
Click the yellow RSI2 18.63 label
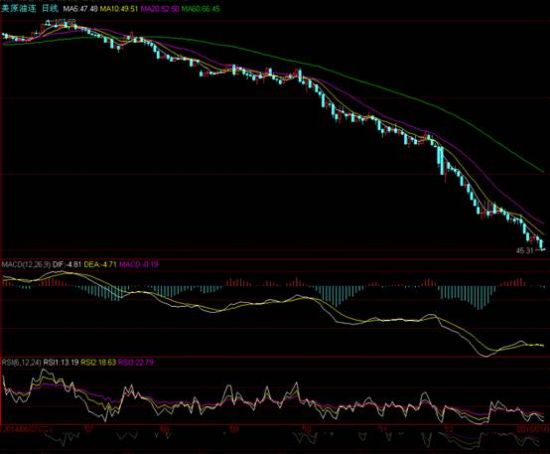tap(98, 362)
